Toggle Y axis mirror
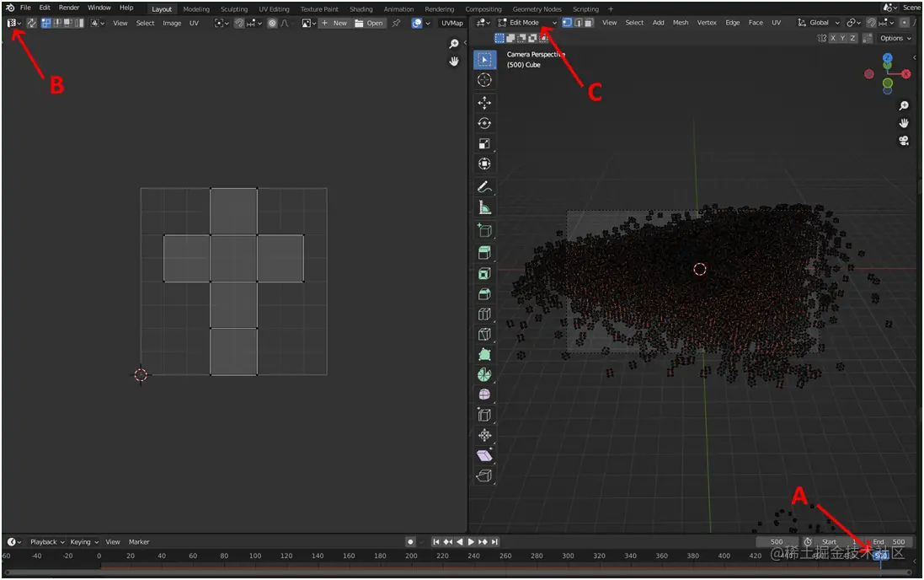 click(x=842, y=38)
